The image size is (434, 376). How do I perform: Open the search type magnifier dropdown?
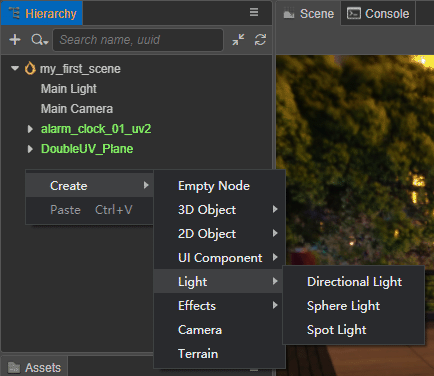pyautogui.click(x=40, y=40)
